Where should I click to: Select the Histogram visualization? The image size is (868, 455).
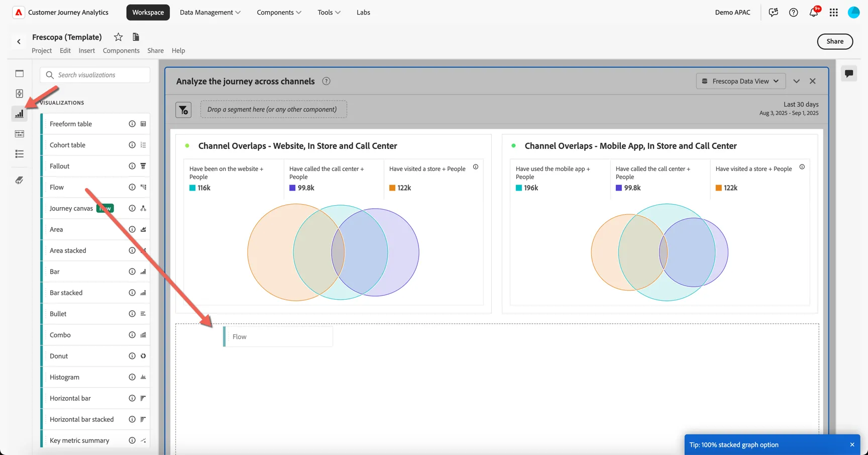95,377
